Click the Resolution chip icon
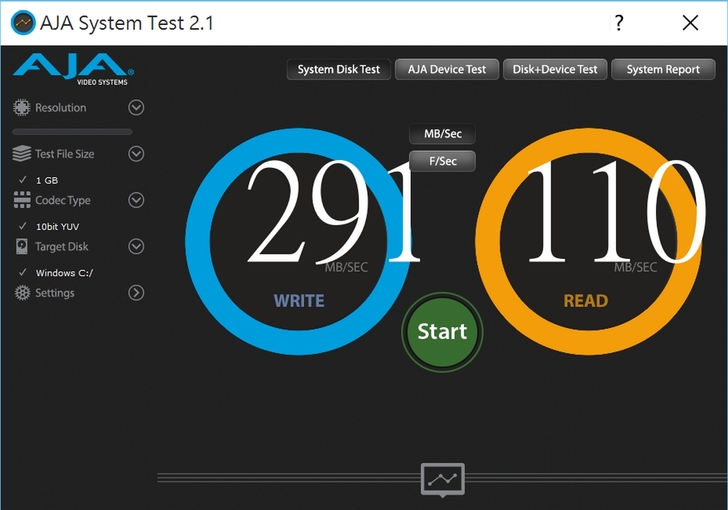The image size is (728, 510). (21, 108)
